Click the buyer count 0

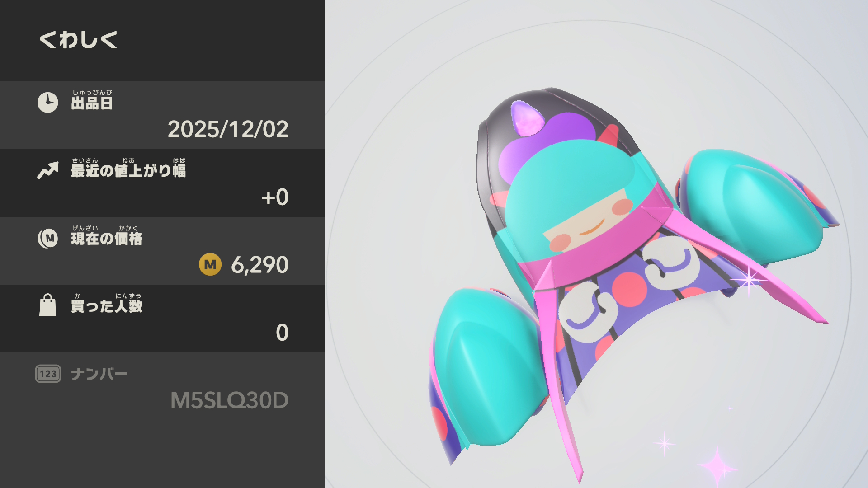pyautogui.click(x=282, y=333)
